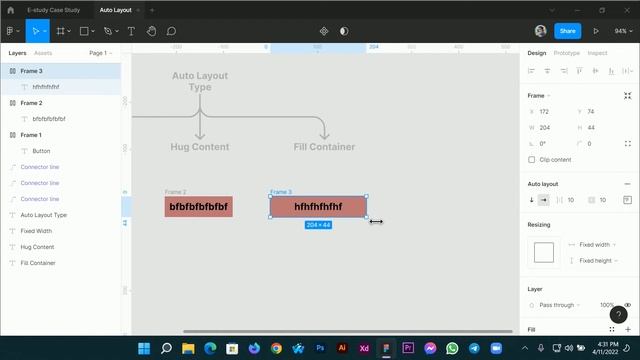
Task: Switch to E-study Case Study tab
Action: pyautogui.click(x=53, y=10)
